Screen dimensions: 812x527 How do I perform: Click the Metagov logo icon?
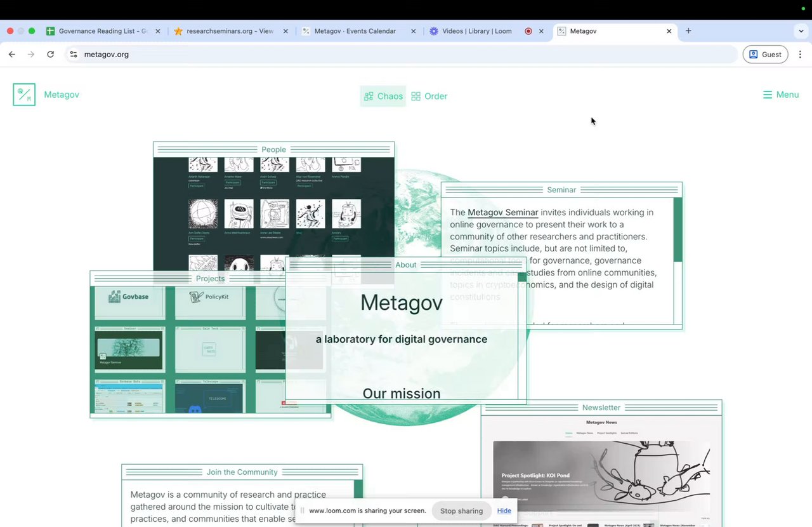point(24,95)
